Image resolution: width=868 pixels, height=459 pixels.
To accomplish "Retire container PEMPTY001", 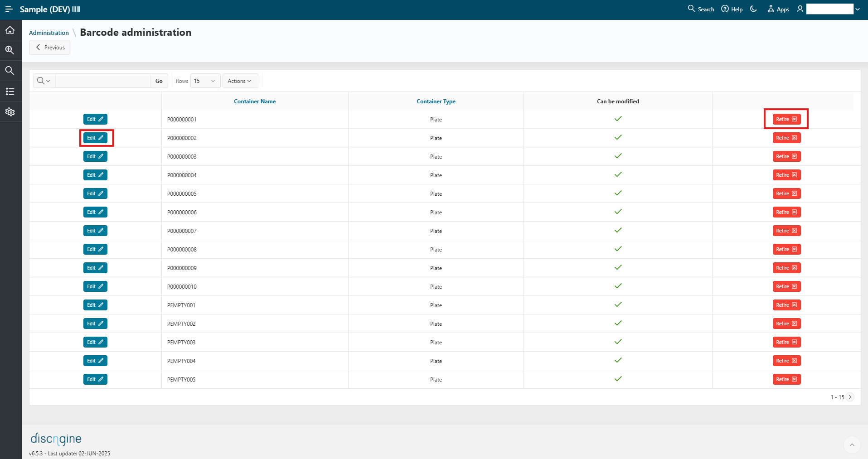I will coord(786,305).
